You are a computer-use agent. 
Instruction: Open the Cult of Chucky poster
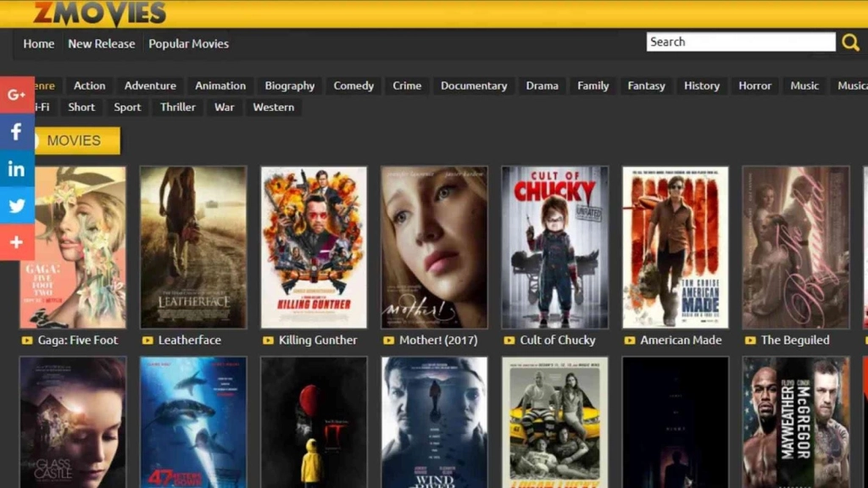point(554,247)
